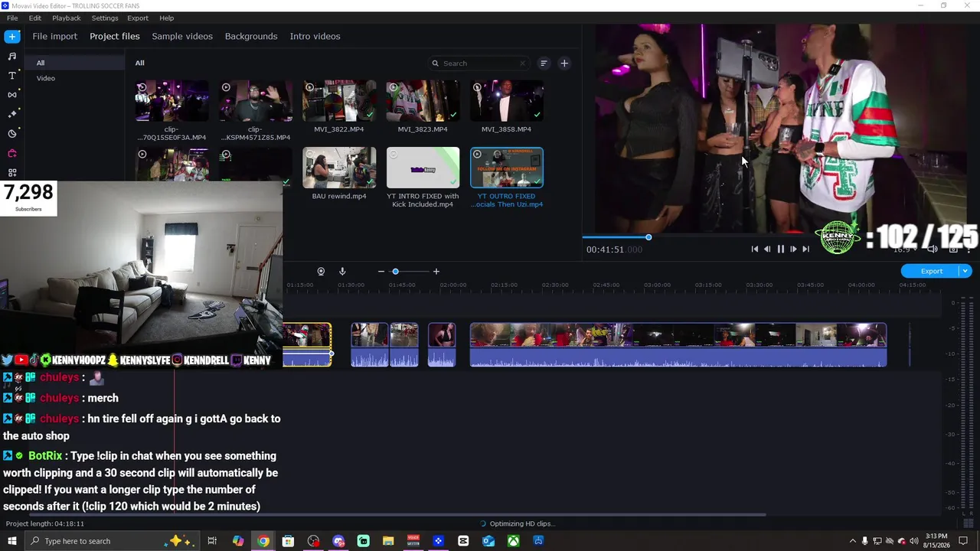Select MVI_3858.MP4 thumbnail
This screenshot has height=551, width=980.
click(x=507, y=101)
